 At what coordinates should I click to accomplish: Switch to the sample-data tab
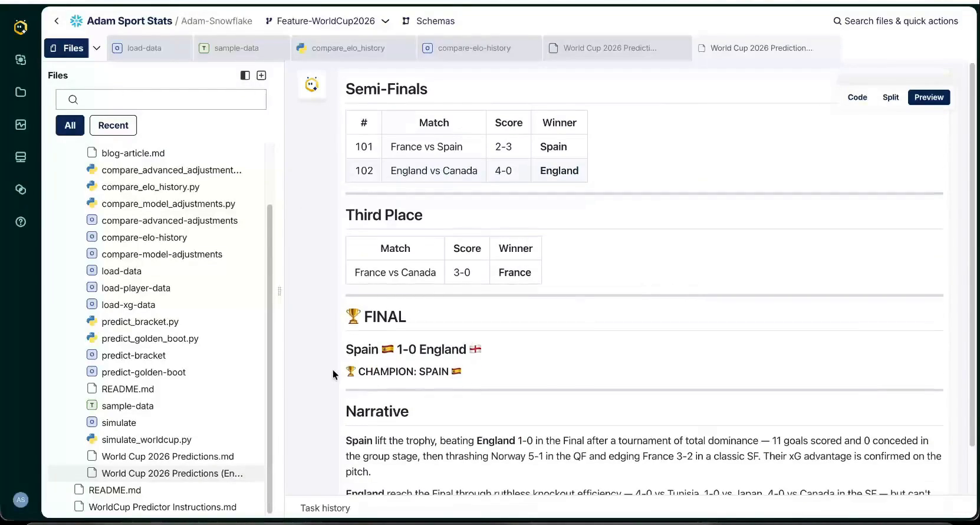click(x=242, y=48)
